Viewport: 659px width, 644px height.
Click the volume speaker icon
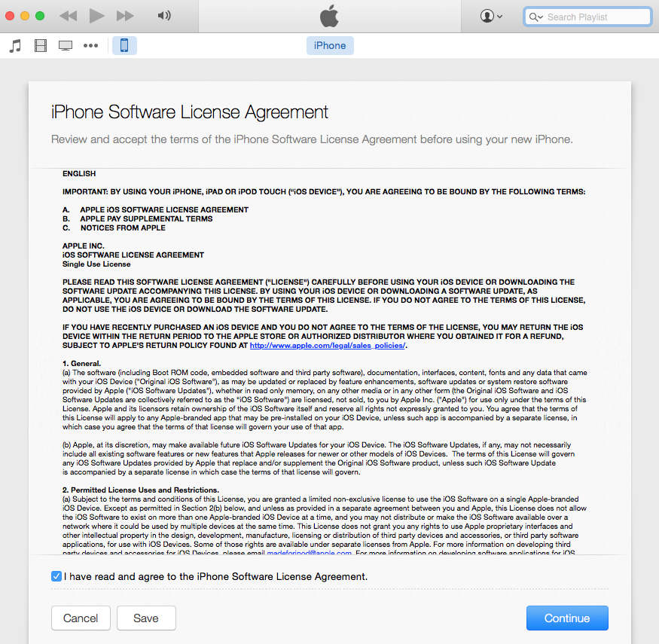pos(164,16)
